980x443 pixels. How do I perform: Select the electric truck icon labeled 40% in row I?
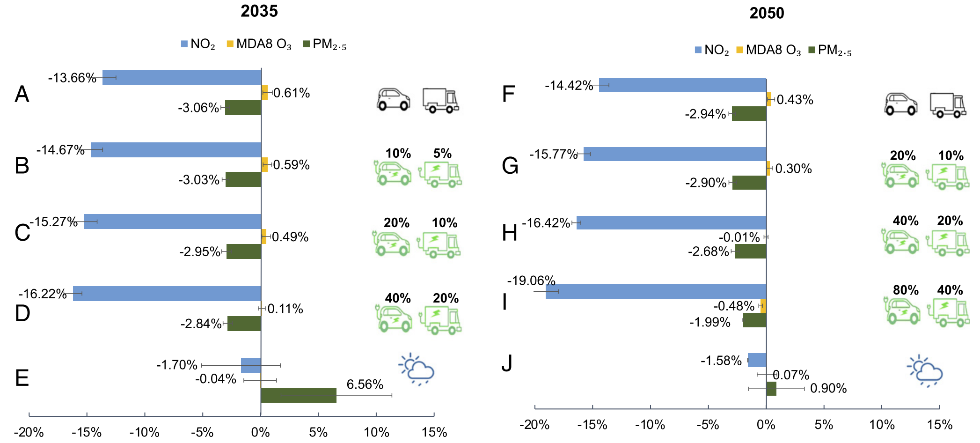click(948, 312)
